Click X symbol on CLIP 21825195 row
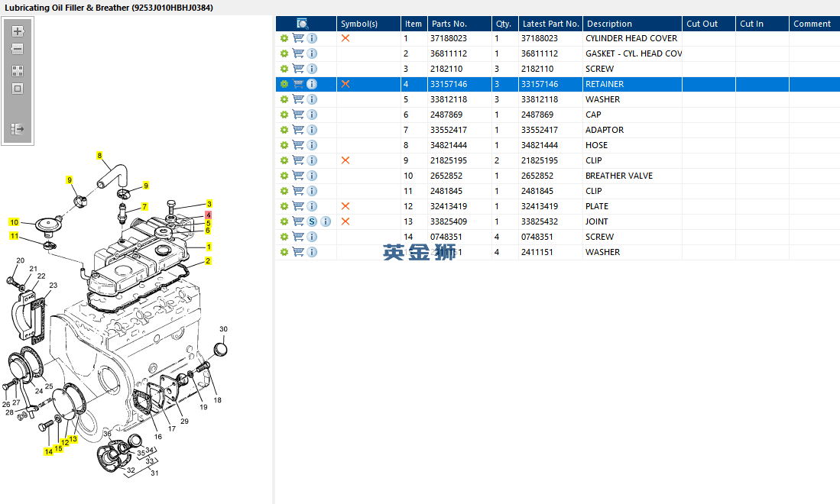 pyautogui.click(x=345, y=160)
